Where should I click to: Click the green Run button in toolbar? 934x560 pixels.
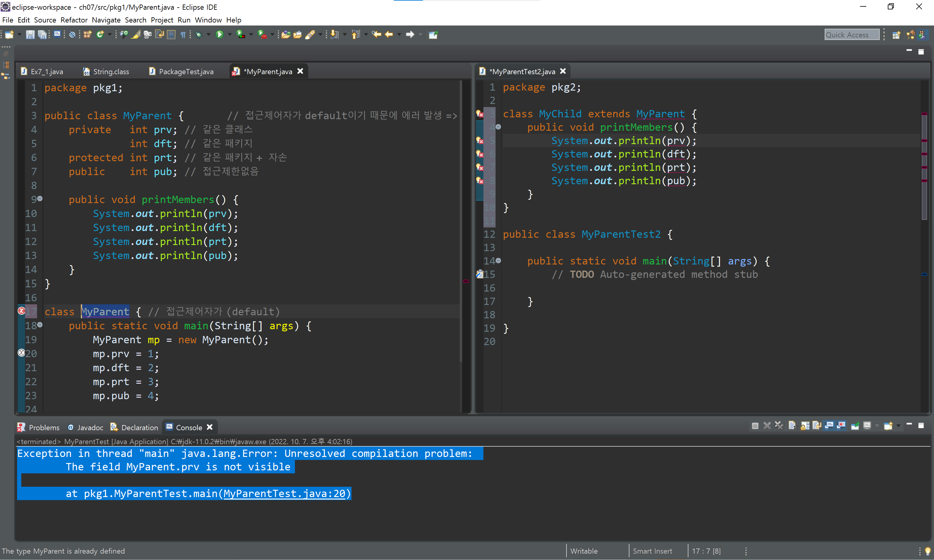[219, 35]
